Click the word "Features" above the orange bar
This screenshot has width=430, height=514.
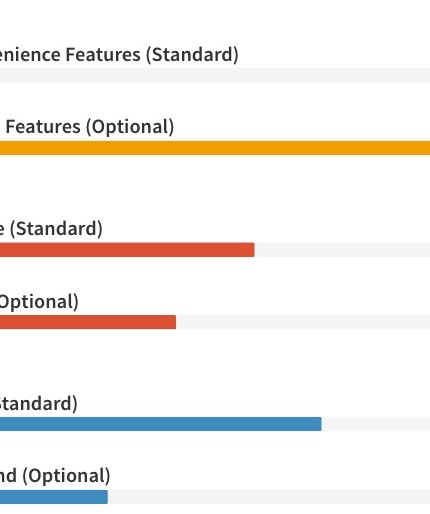click(x=43, y=127)
